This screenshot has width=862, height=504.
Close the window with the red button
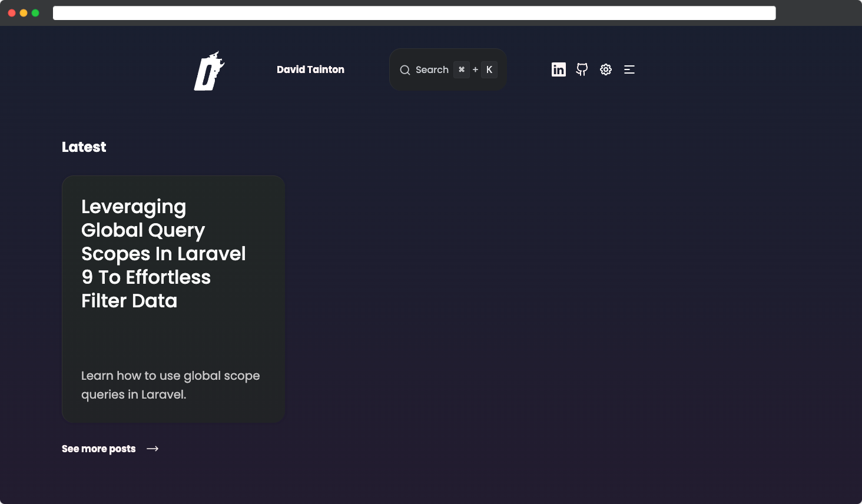[x=12, y=13]
